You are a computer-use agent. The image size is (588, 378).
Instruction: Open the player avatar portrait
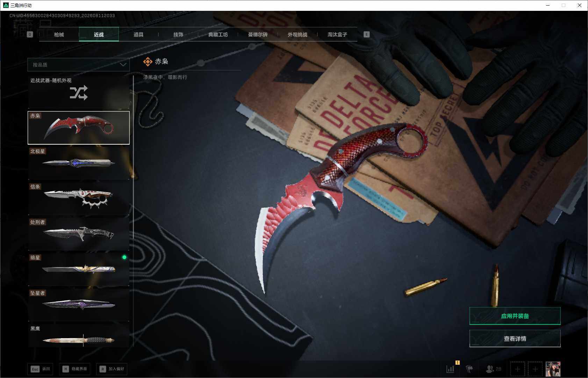[553, 369]
